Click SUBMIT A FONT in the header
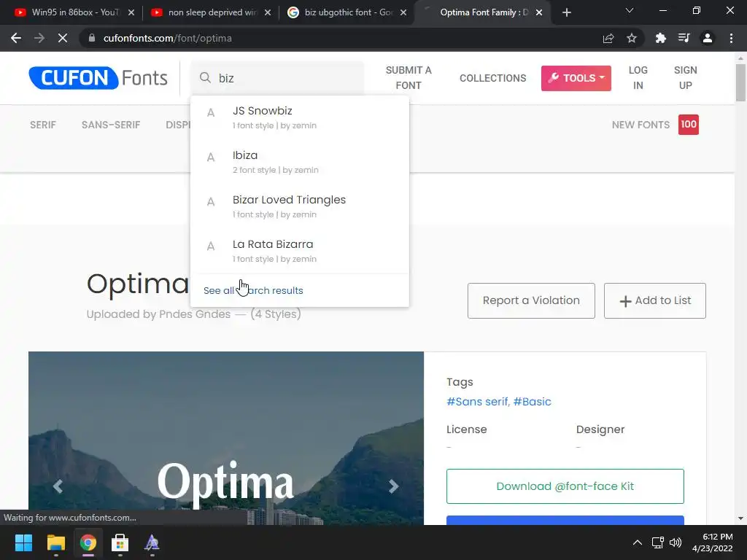Screen dimensions: 747x560 409,77
